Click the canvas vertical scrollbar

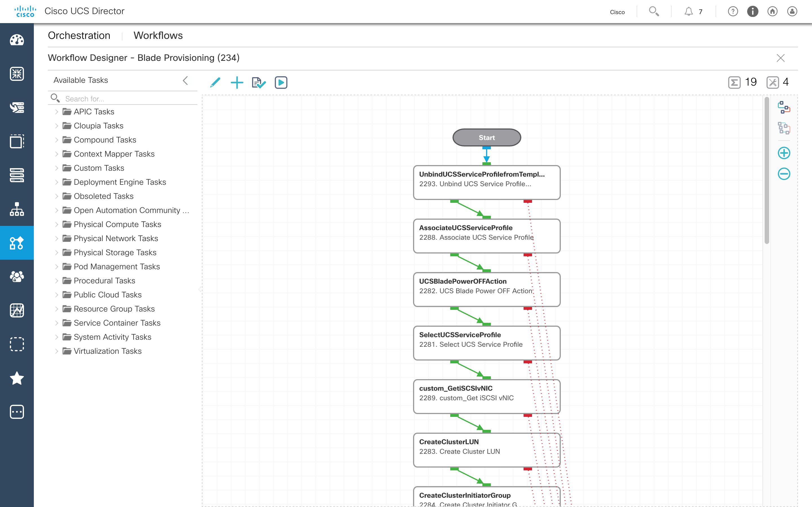766,171
